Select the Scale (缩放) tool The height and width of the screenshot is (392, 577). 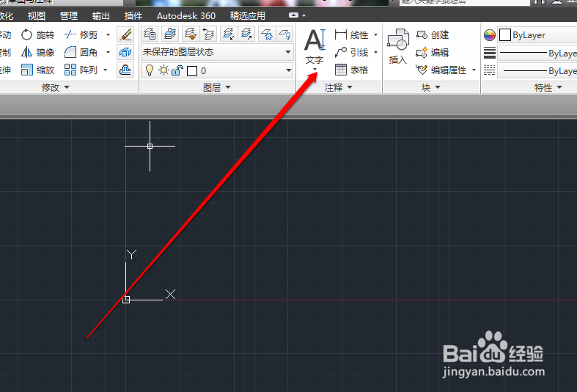click(x=37, y=70)
